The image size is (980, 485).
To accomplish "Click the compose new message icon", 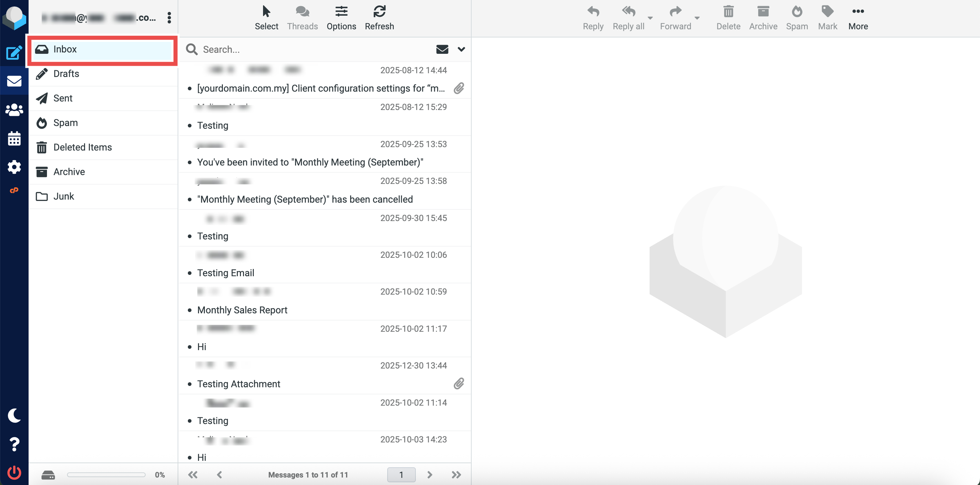I will coord(14,52).
